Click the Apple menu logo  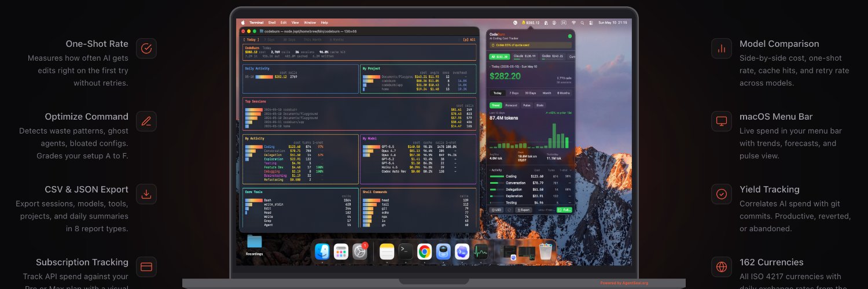[243, 23]
